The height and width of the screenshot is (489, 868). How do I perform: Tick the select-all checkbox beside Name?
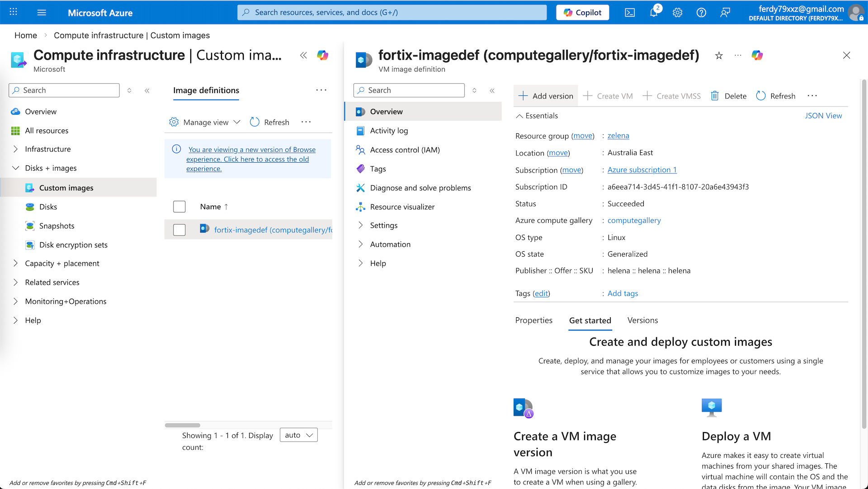179,207
